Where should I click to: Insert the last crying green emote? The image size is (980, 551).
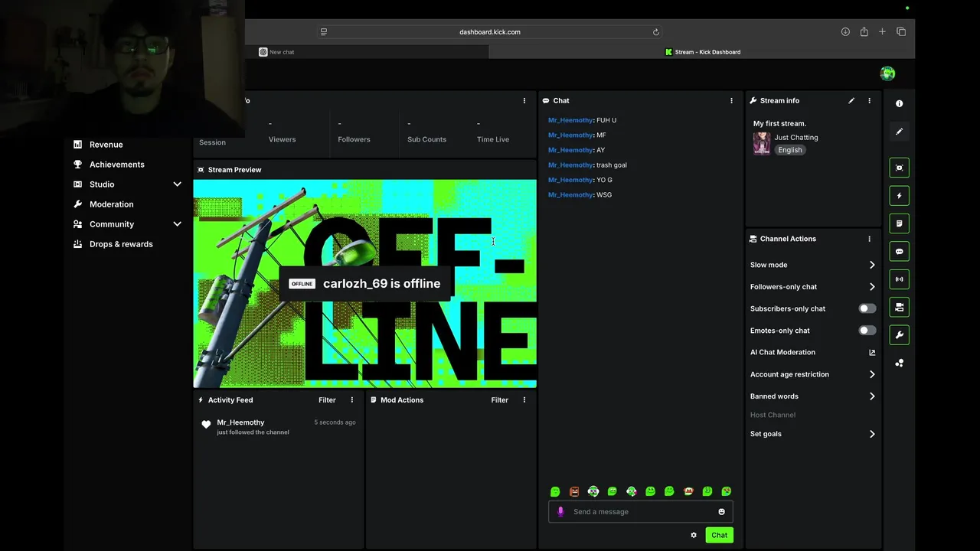click(727, 491)
